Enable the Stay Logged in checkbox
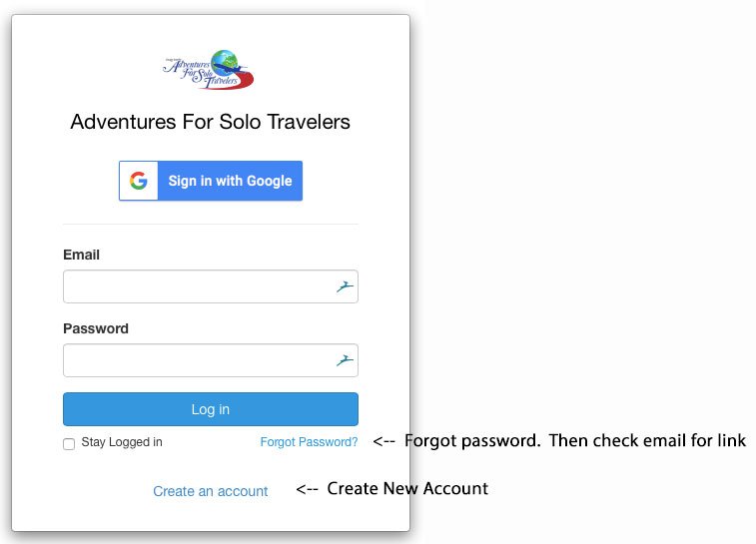Viewport: 756px width, 544px height. [x=69, y=444]
